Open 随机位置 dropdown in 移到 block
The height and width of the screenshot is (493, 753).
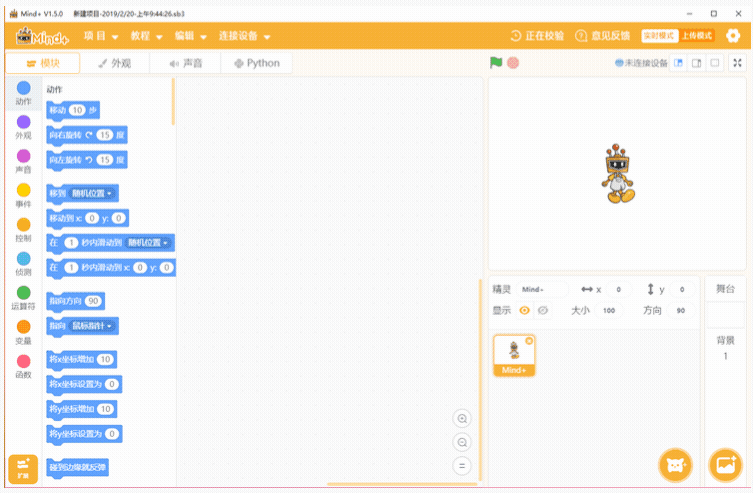pos(92,193)
